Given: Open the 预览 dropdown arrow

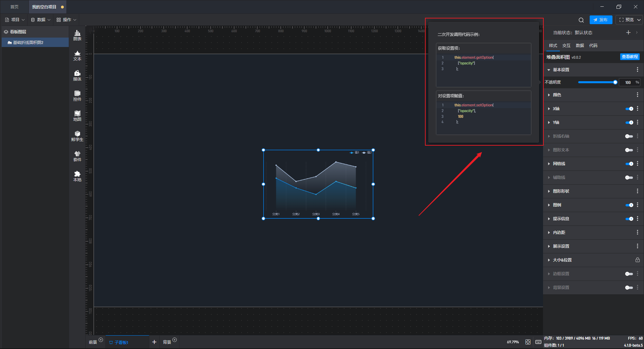Looking at the screenshot, I should (x=639, y=20).
